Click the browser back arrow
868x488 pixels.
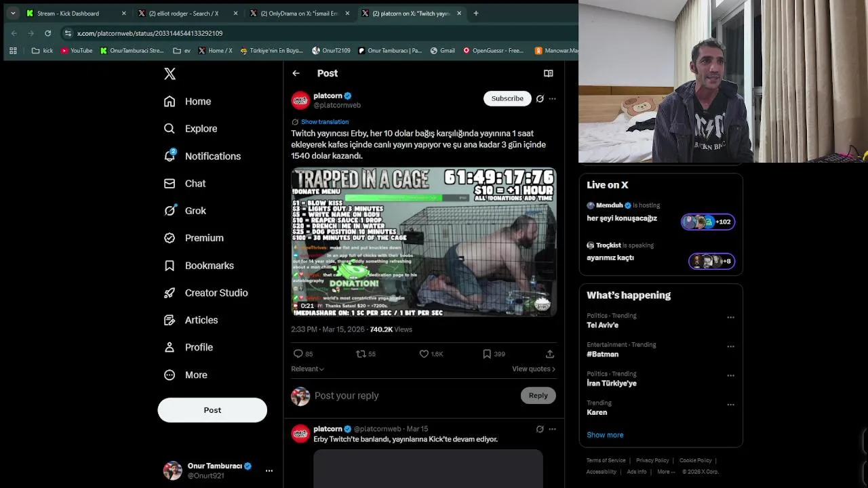[x=14, y=33]
